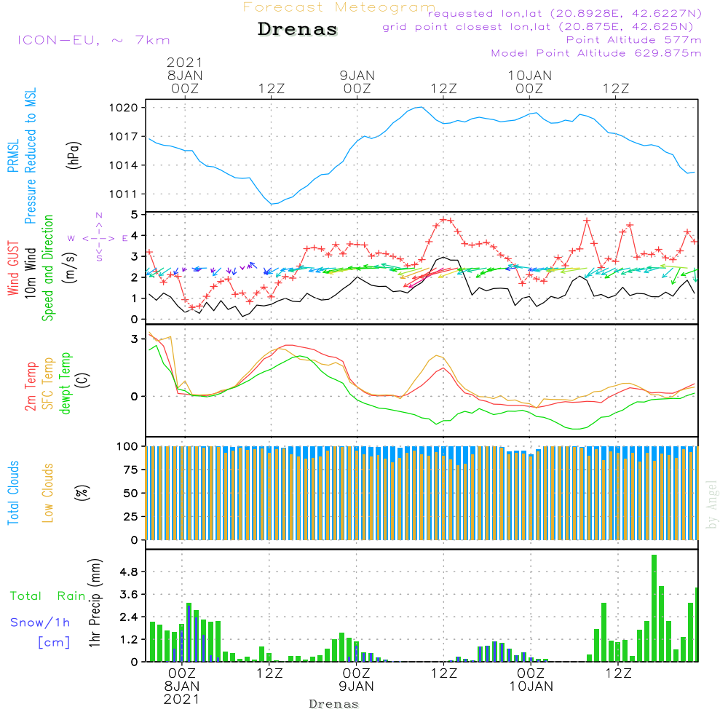Click the tallest green rain bar
The image size is (728, 728).
(654, 608)
